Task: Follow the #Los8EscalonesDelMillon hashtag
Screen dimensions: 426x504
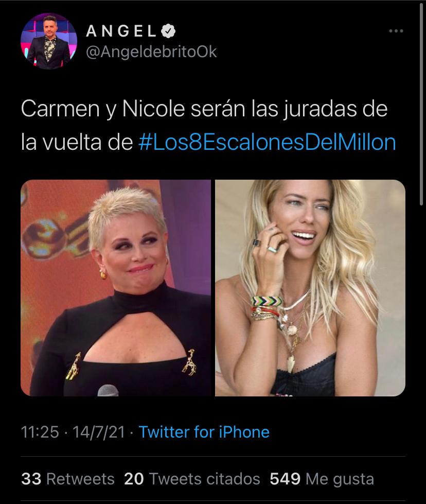Action: [x=267, y=142]
